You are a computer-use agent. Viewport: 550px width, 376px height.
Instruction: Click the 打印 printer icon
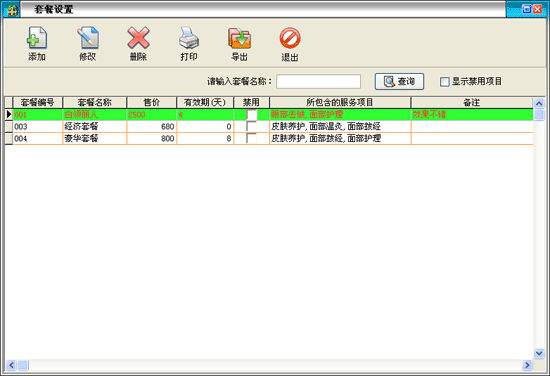pyautogui.click(x=189, y=38)
